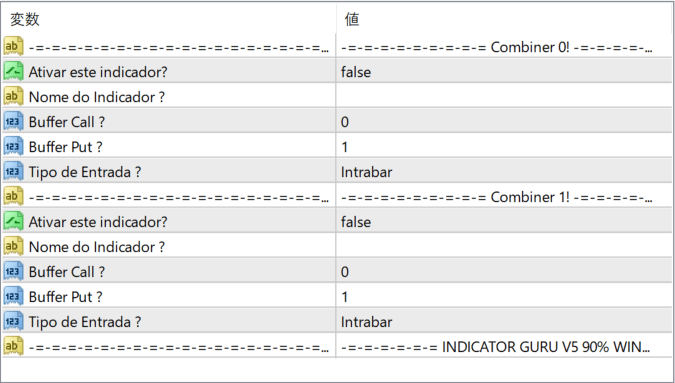Click the green boolean icon in the second Ativar row
The width and height of the screenshot is (675, 383).
click(x=13, y=221)
